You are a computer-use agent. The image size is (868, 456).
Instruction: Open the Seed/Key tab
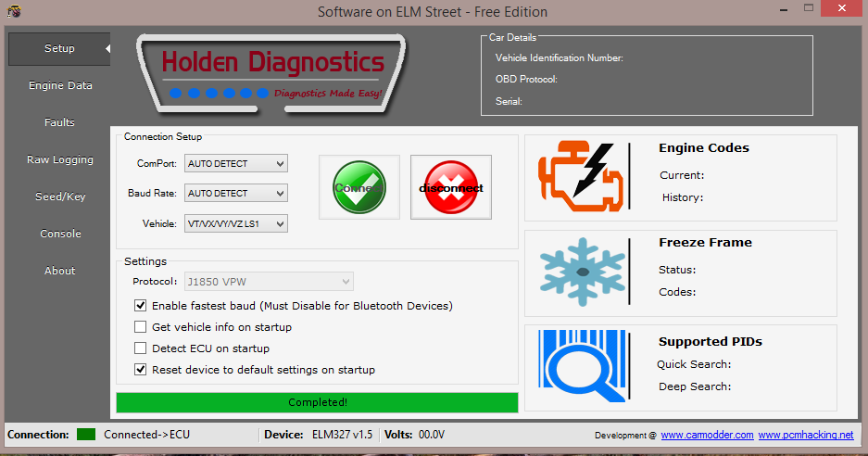pyautogui.click(x=60, y=196)
